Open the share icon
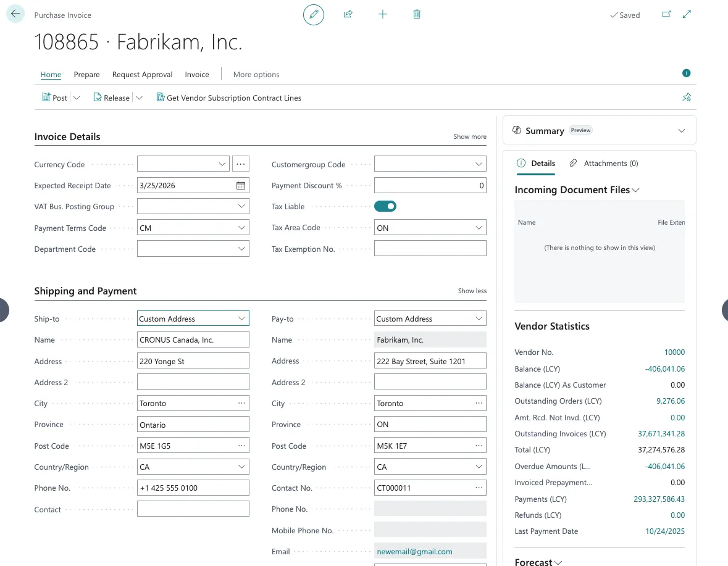This screenshot has width=728, height=566. 348,14
